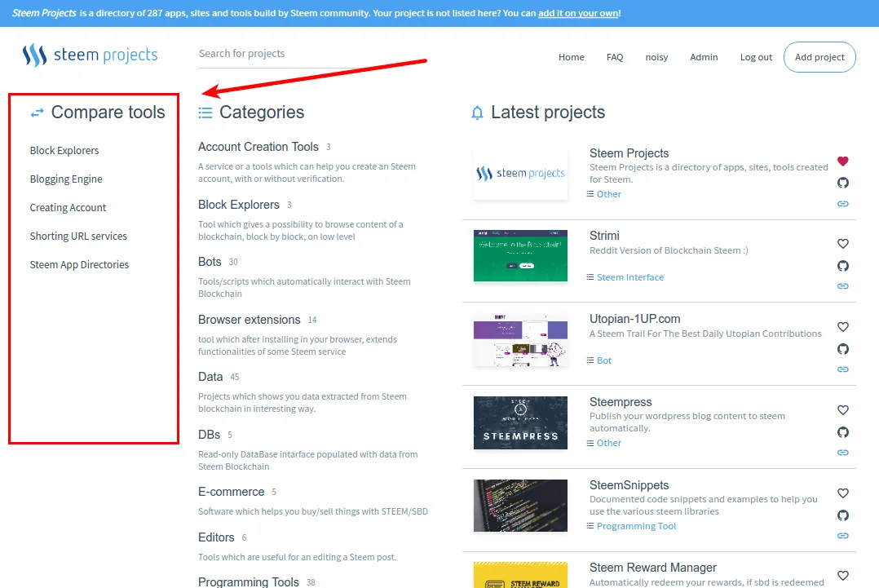879x588 pixels.
Task: Click the Latest projects bell icon
Action: tap(477, 113)
